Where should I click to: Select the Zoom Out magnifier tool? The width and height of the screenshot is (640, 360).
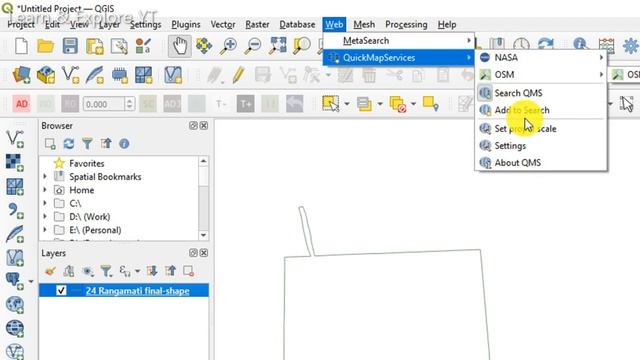(253, 46)
